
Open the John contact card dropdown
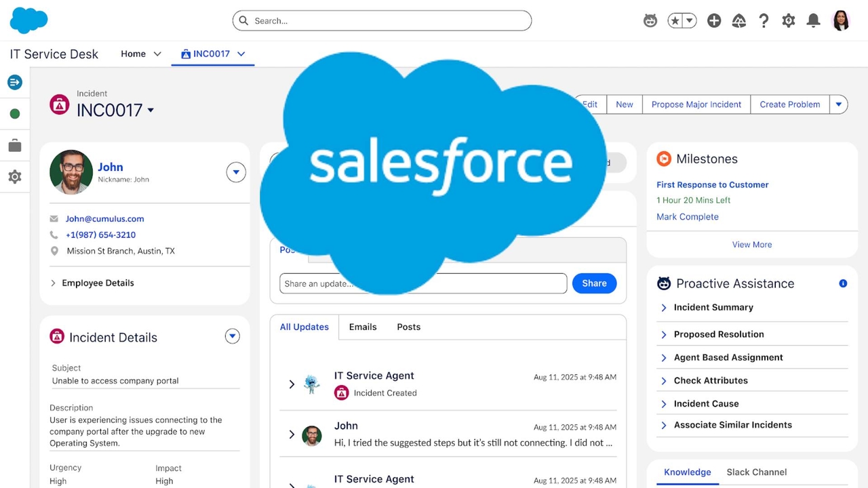[235, 173]
